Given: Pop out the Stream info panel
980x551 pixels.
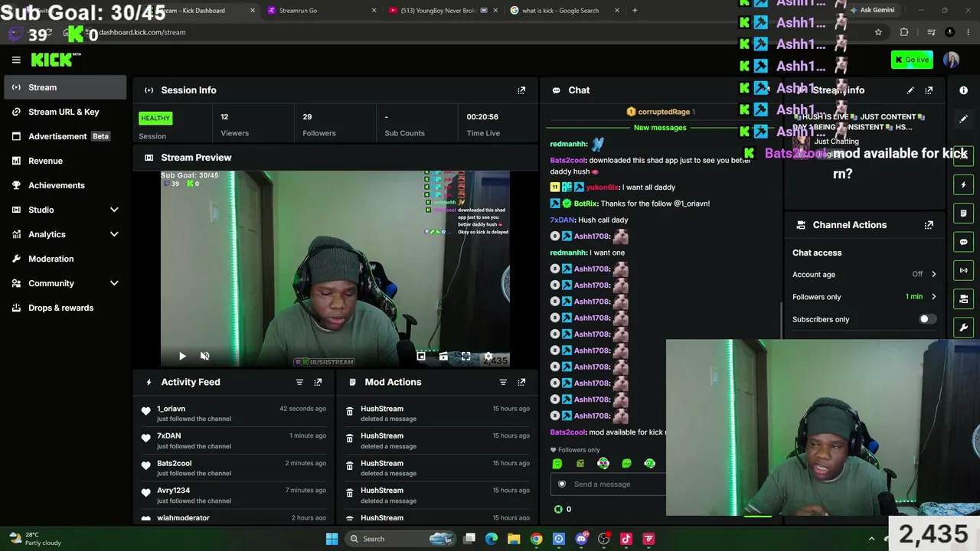Looking at the screenshot, I should [929, 90].
